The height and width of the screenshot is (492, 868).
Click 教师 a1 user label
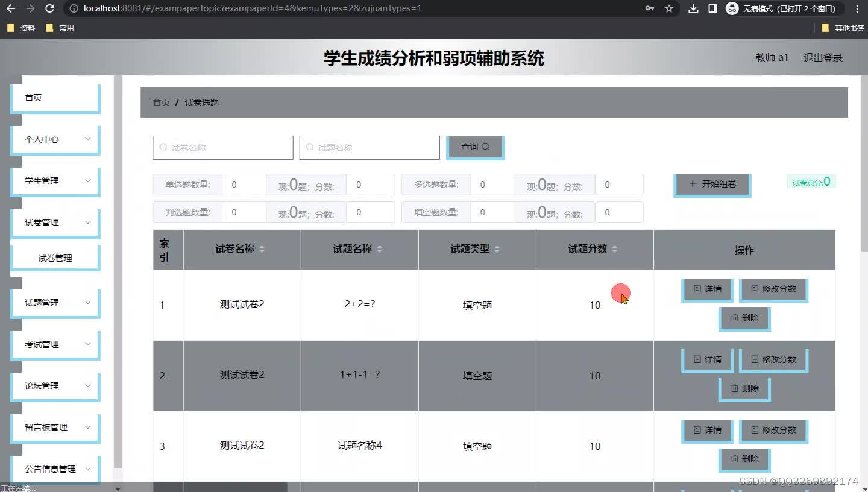coord(772,58)
